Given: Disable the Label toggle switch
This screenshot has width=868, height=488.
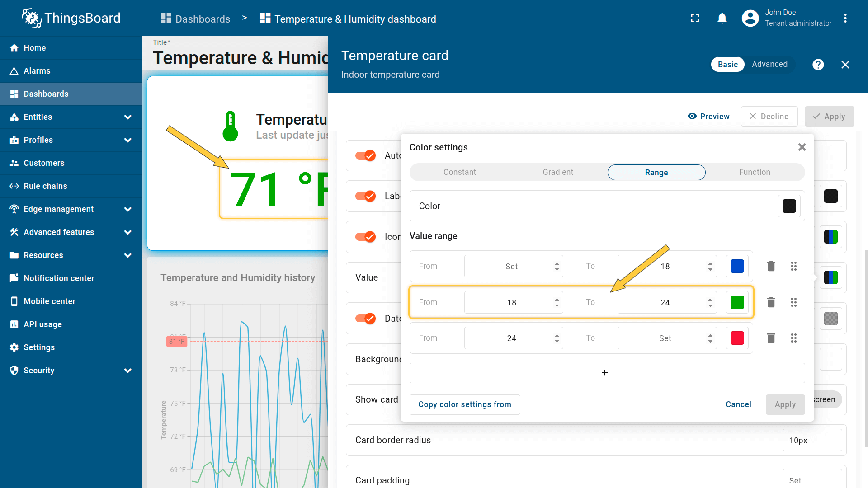Looking at the screenshot, I should pyautogui.click(x=365, y=196).
